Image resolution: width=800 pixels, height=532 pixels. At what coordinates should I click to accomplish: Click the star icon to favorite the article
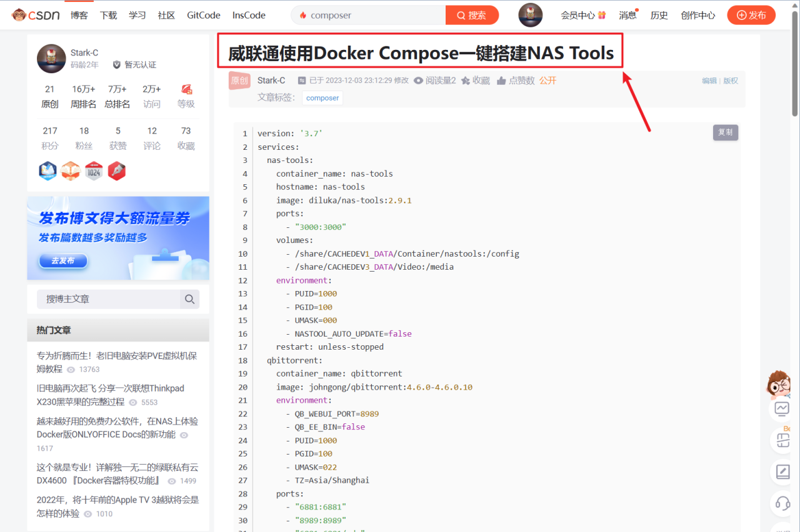click(466, 81)
